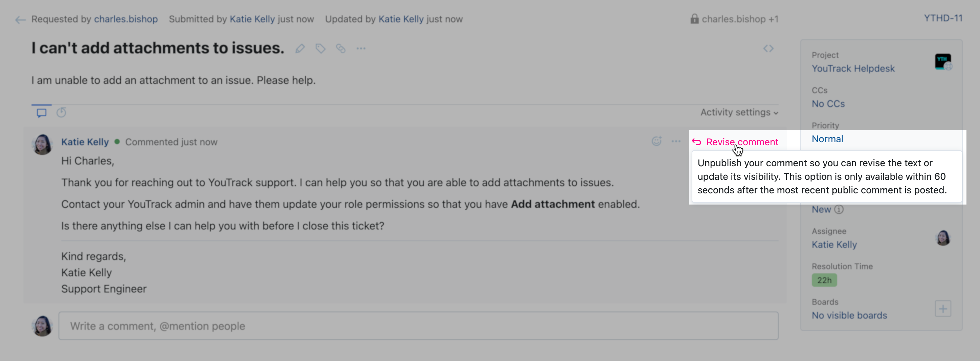The width and height of the screenshot is (980, 361).
Task: Click the pencil edit icon beside title
Action: pos(300,48)
